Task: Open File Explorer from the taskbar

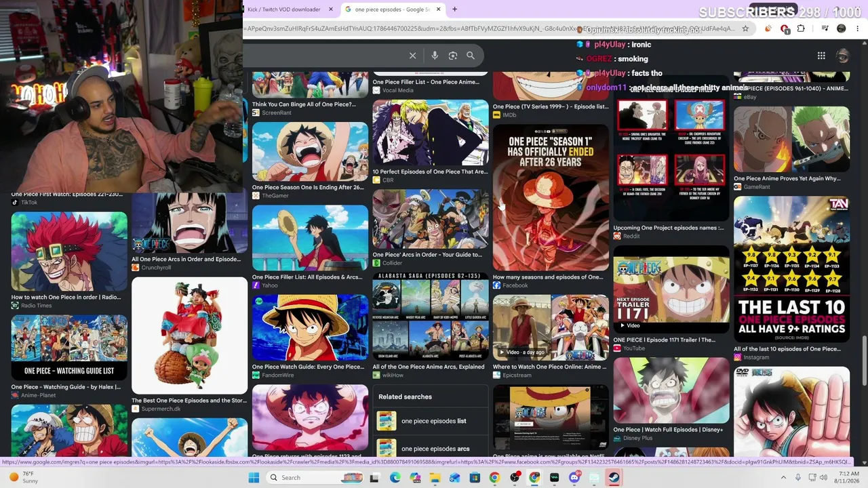Action: click(x=435, y=478)
